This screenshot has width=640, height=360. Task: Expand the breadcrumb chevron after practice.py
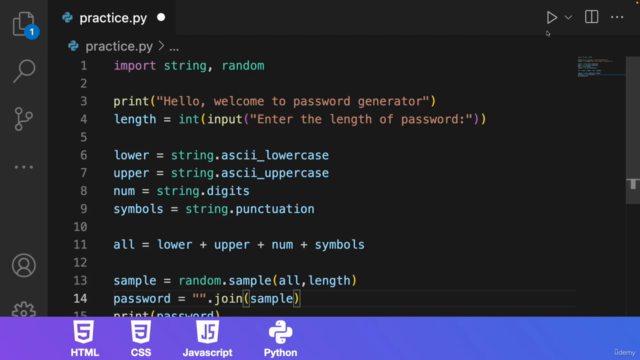coord(161,46)
